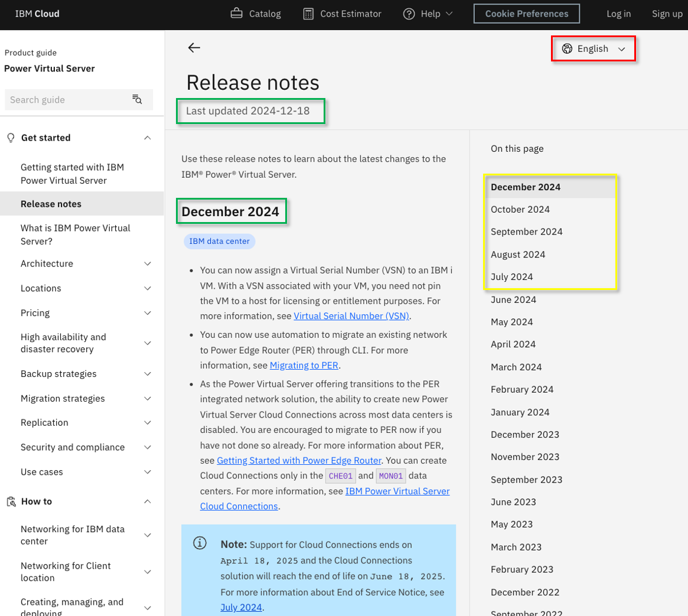Jump to February 2023 section
The height and width of the screenshot is (616, 688).
point(522,569)
